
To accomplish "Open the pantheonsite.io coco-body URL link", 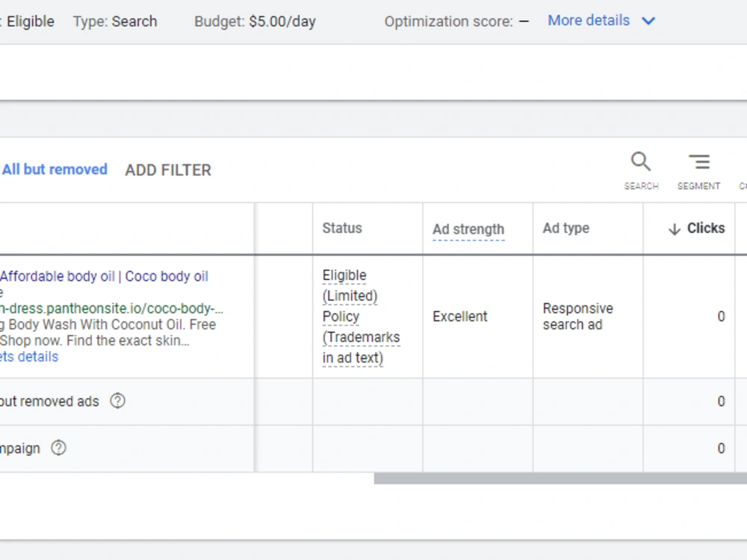I will pos(111,308).
